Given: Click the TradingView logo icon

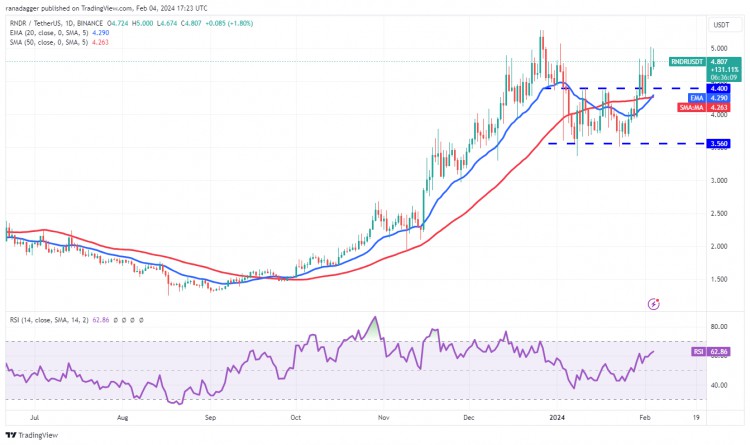Looking at the screenshot, I should [11, 435].
